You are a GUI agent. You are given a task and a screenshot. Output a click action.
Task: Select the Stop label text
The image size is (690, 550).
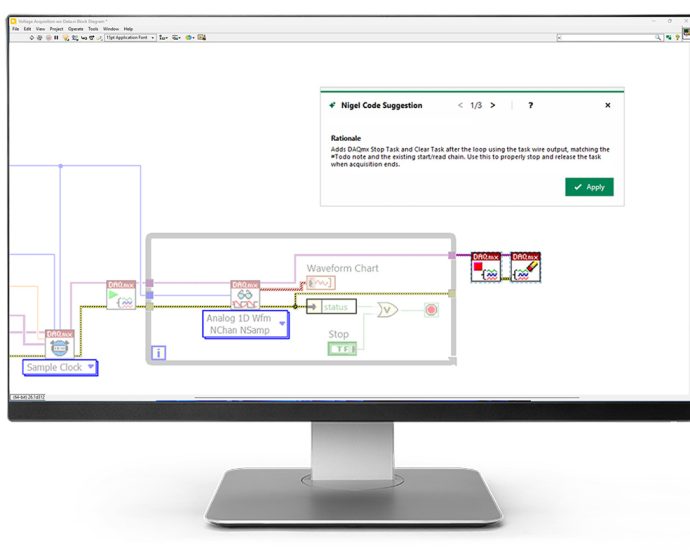tap(338, 334)
